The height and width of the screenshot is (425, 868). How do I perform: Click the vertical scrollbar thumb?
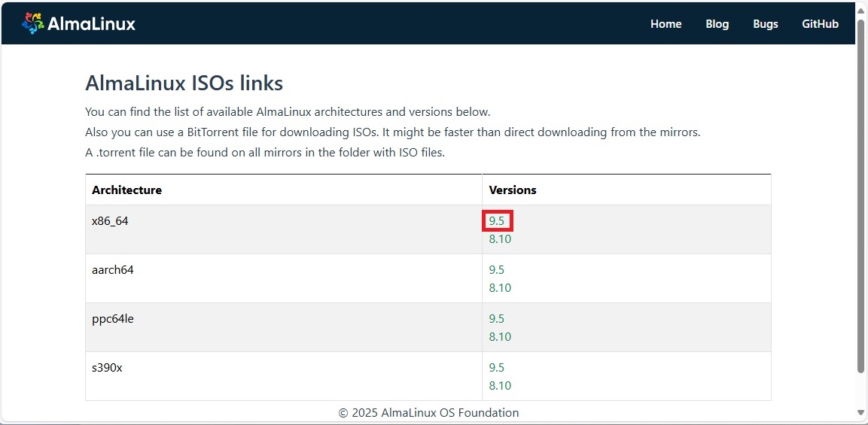click(x=860, y=195)
